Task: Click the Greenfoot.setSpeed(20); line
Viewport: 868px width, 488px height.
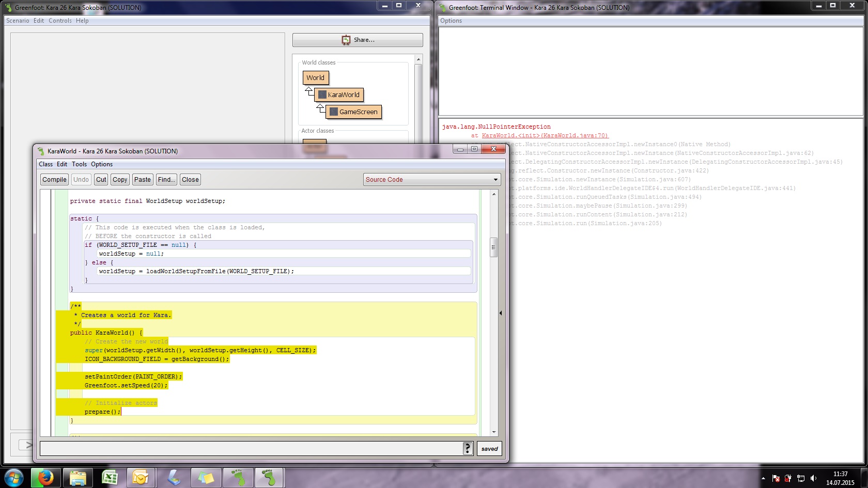Action: [x=126, y=386]
